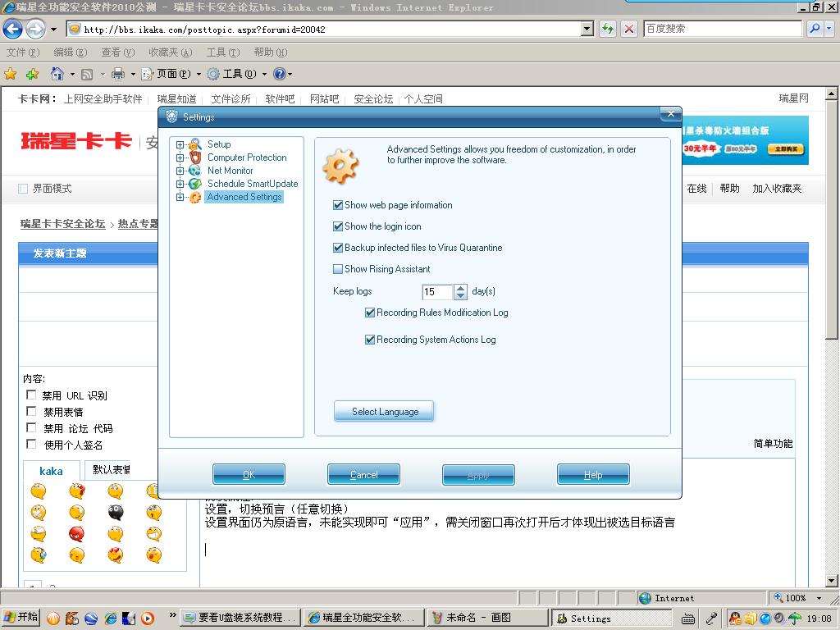
Task: Click the 开始 Start button
Action: coord(21,618)
